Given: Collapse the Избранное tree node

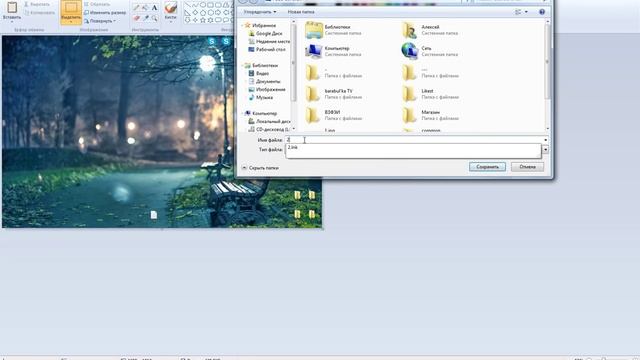Looking at the screenshot, I should click(x=242, y=25).
